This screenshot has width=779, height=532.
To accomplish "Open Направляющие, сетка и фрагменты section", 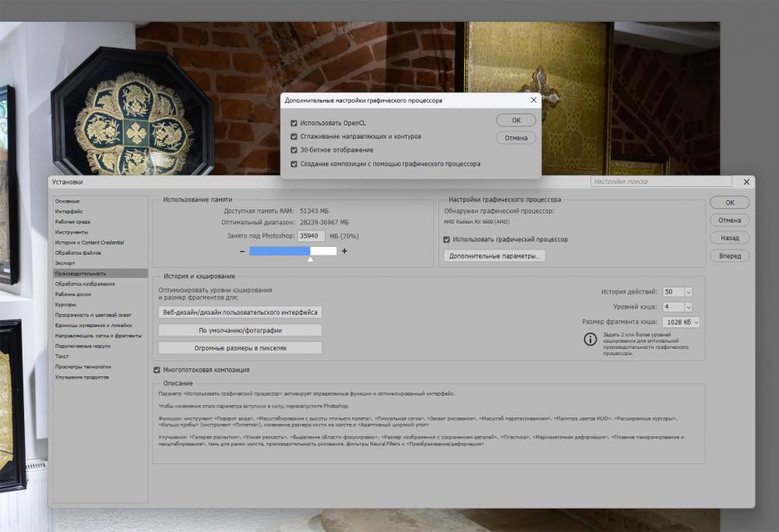I will (x=100, y=336).
